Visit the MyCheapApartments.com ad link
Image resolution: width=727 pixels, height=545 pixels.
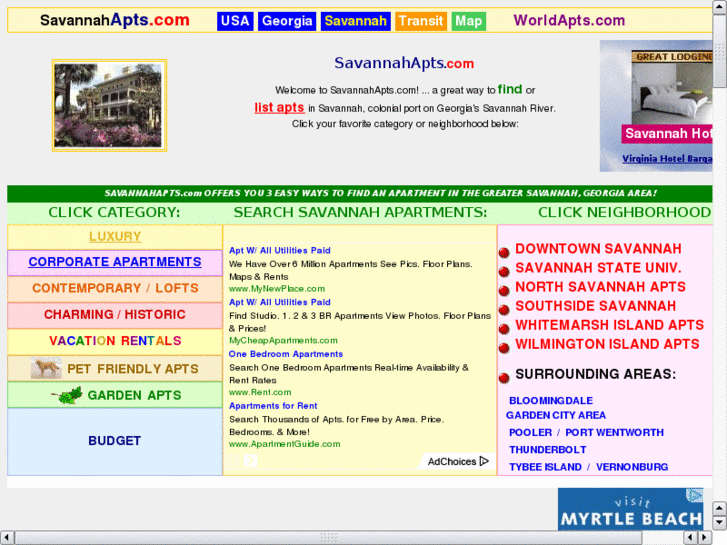coord(283,340)
